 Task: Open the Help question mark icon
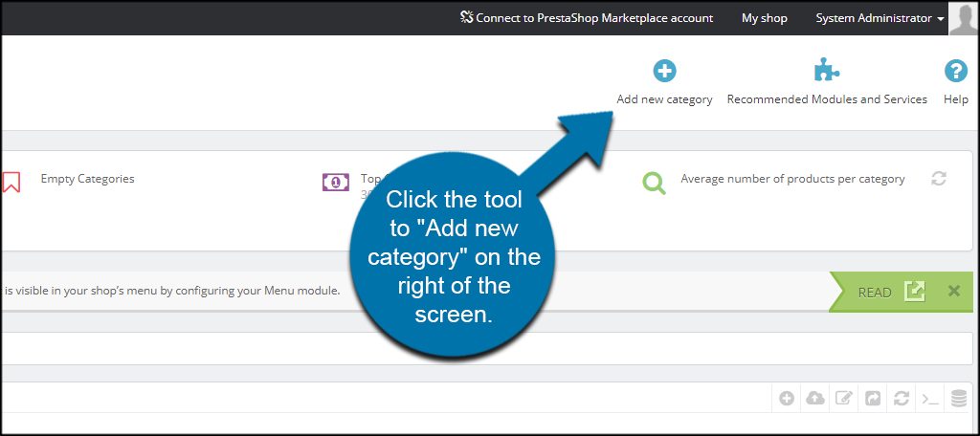pos(955,71)
